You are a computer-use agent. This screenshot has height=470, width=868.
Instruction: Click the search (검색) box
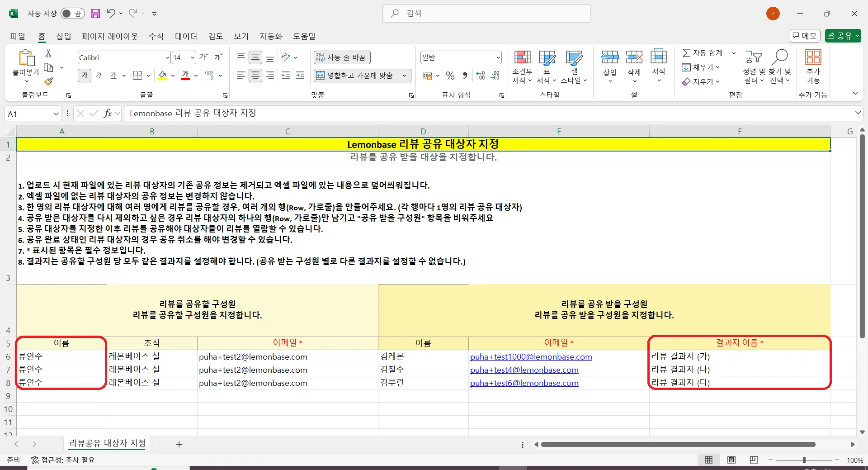pyautogui.click(x=487, y=14)
